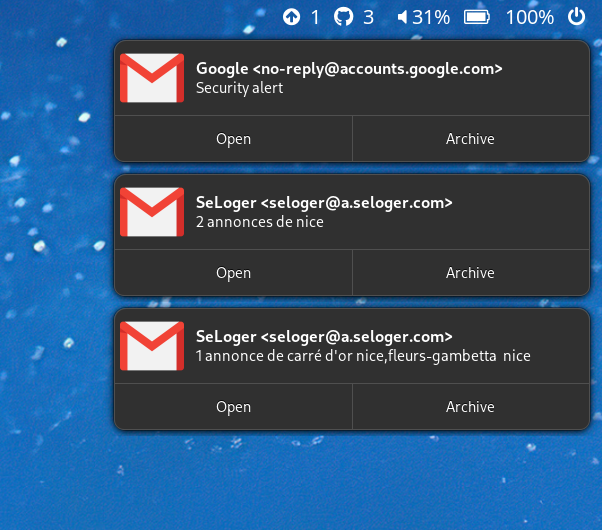This screenshot has height=530, width=602.
Task: Open the power menu icon
Action: [577, 17]
